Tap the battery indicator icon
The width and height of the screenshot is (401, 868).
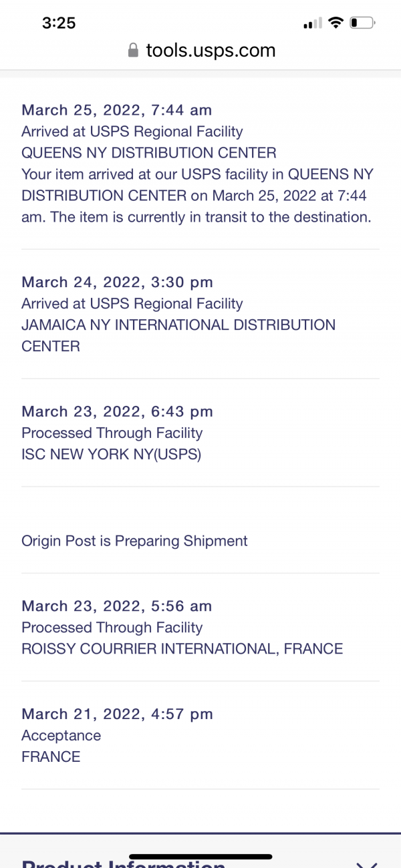point(363,23)
